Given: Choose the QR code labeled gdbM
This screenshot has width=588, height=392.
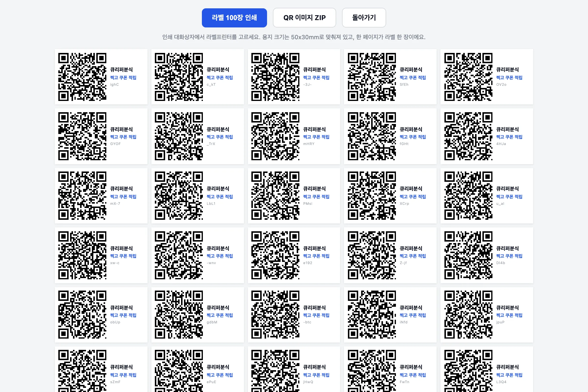Looking at the screenshot, I should pyautogui.click(x=179, y=315).
